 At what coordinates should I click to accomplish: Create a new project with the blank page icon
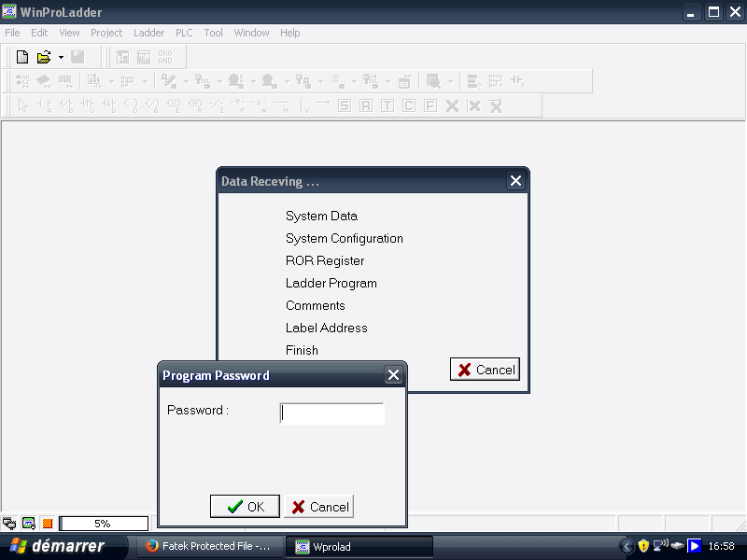coord(22,57)
